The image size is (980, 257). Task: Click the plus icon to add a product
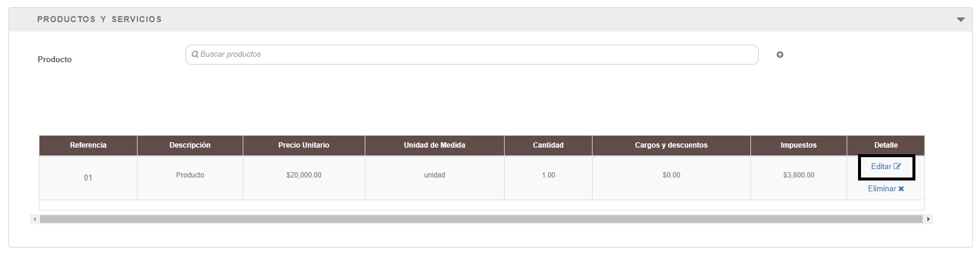[x=780, y=55]
